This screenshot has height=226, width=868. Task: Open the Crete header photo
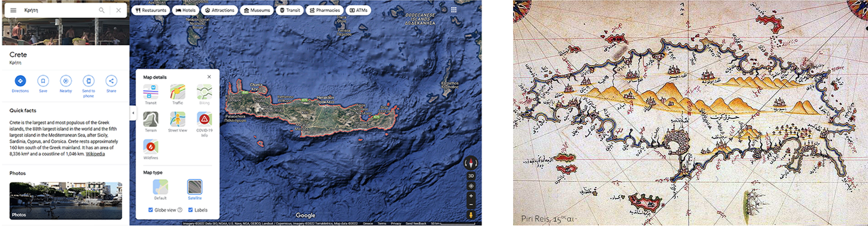click(66, 32)
